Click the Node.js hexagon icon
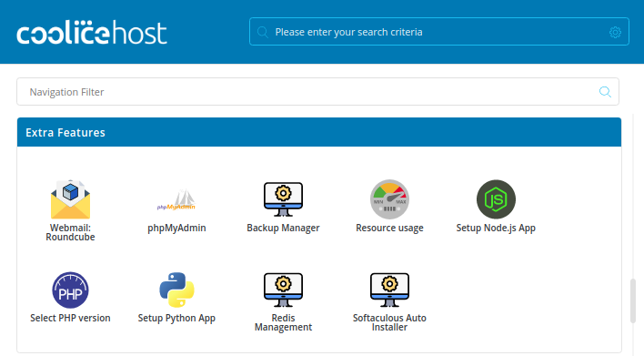Viewport: 644px width, 356px height. click(496, 199)
